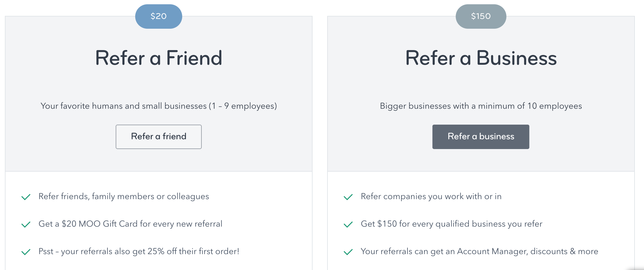Click "Get $150 for every qualified business" text
The height and width of the screenshot is (270, 644).
(451, 224)
